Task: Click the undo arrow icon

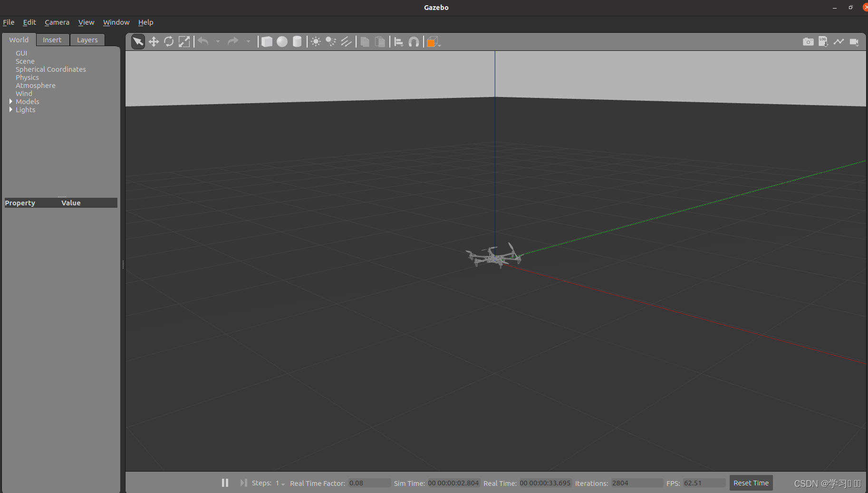Action: coord(203,42)
